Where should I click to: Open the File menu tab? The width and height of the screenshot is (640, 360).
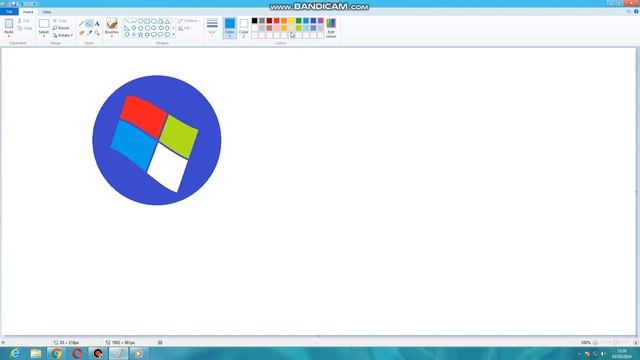pyautogui.click(x=9, y=12)
